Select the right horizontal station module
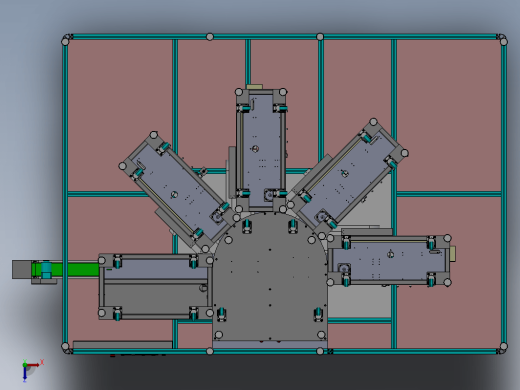Image resolution: width=520 pixels, height=390 pixels. click(389, 260)
